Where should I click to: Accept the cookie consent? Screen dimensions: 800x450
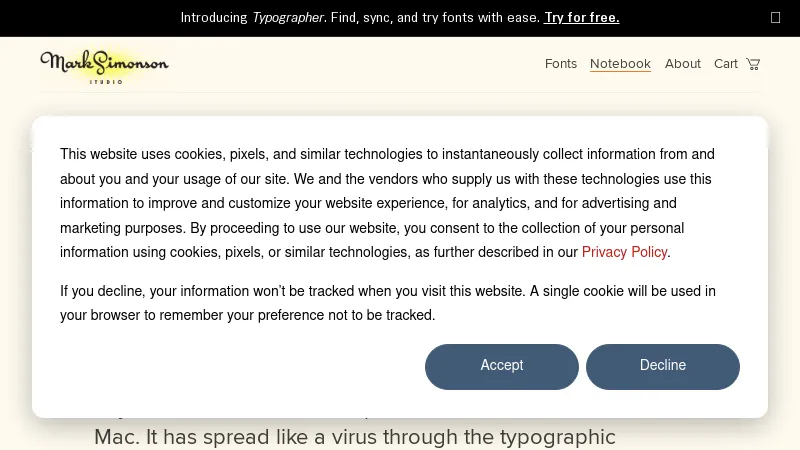pyautogui.click(x=502, y=366)
